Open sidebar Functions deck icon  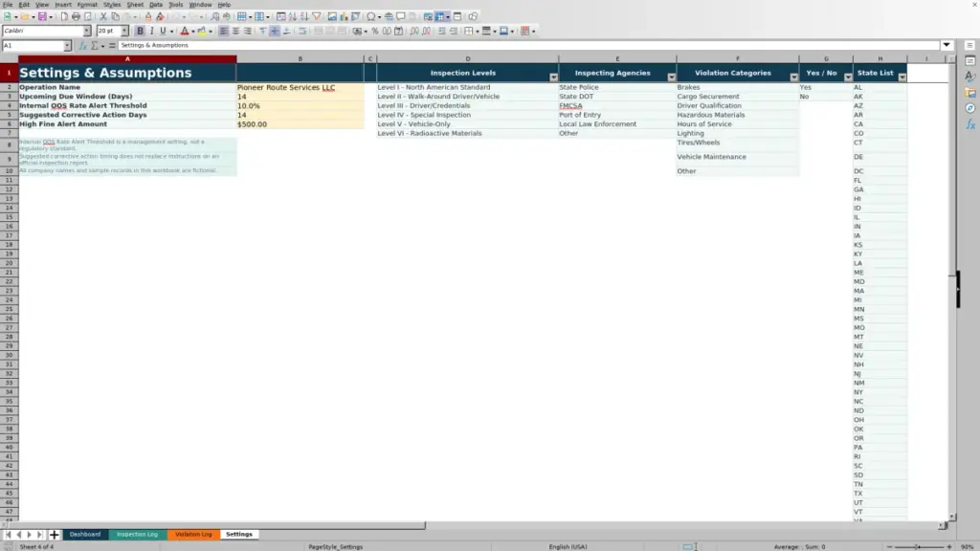pyautogui.click(x=970, y=124)
